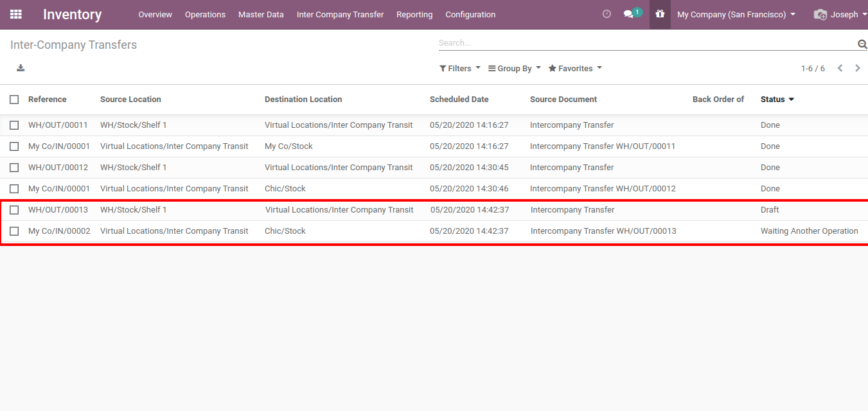Viewport: 868px width, 411px height.
Task: Sort by the Status column header
Action: click(x=773, y=100)
